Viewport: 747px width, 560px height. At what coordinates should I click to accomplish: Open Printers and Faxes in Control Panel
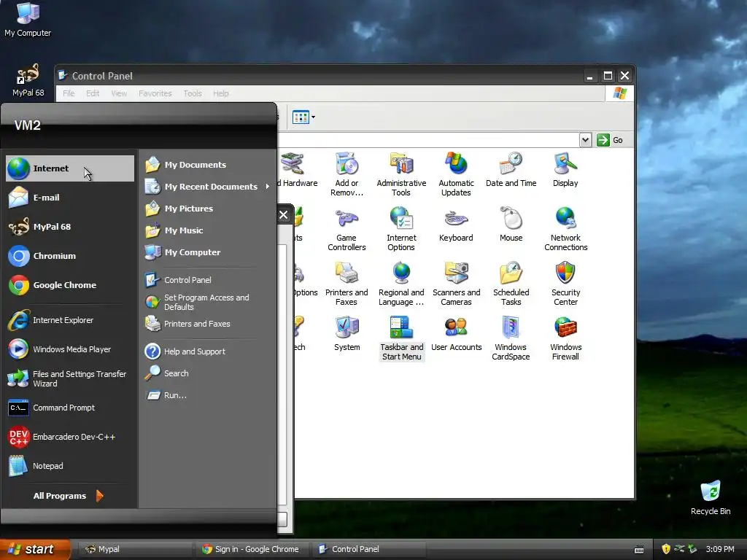(x=347, y=284)
